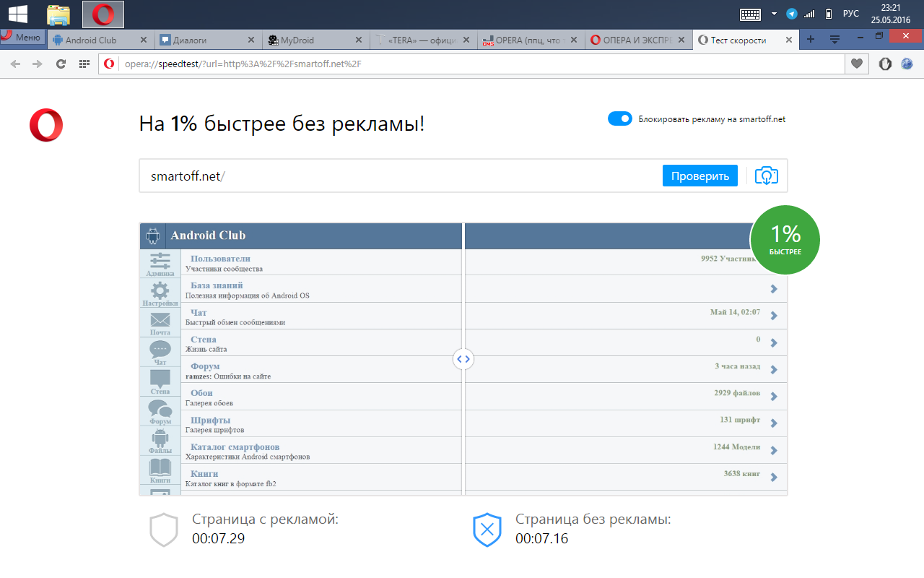Expand the Чат row arrow
The image size is (924, 578).
click(773, 316)
